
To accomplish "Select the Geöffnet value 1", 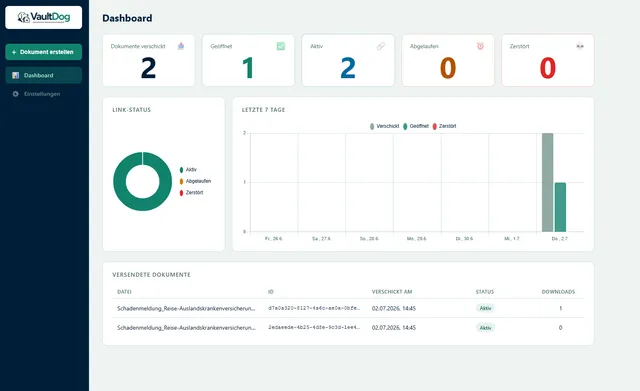I will coord(248,68).
